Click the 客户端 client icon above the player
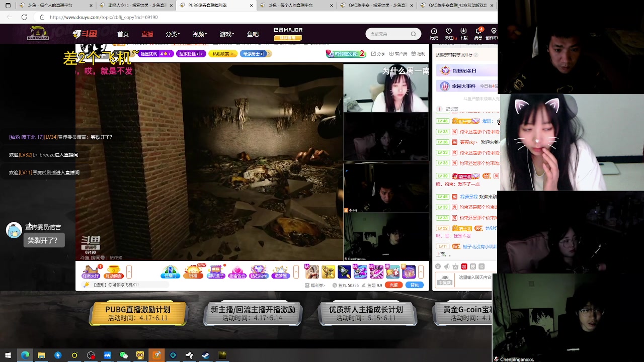The image size is (644, 362). (398, 54)
